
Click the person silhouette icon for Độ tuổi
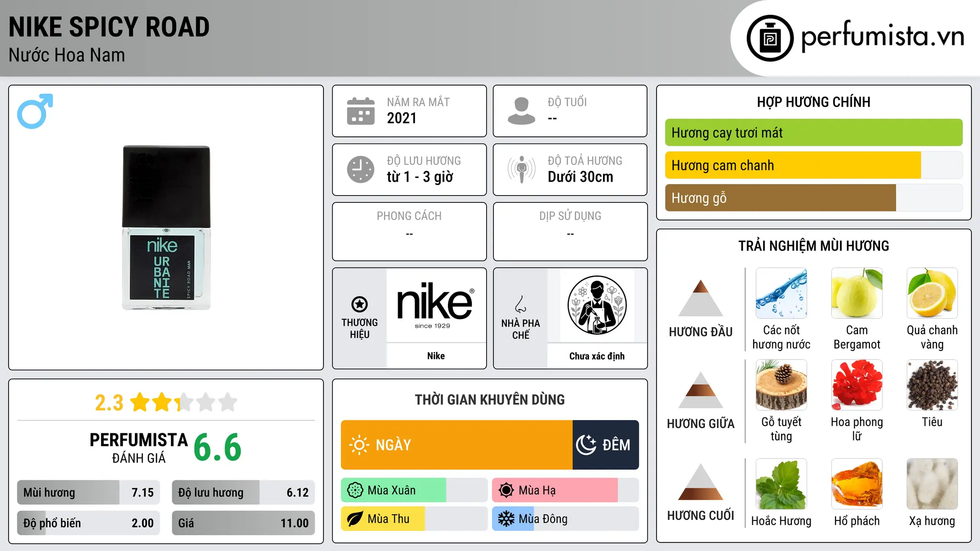pos(521,111)
